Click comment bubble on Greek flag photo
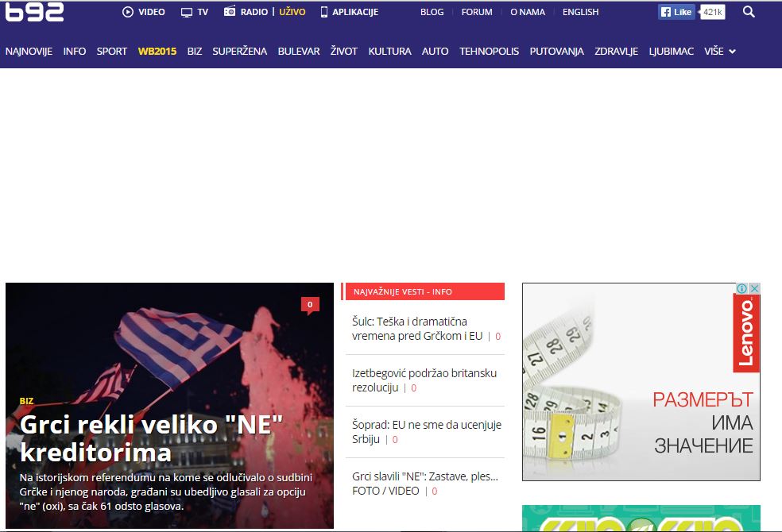The width and height of the screenshot is (782, 532). pos(310,305)
